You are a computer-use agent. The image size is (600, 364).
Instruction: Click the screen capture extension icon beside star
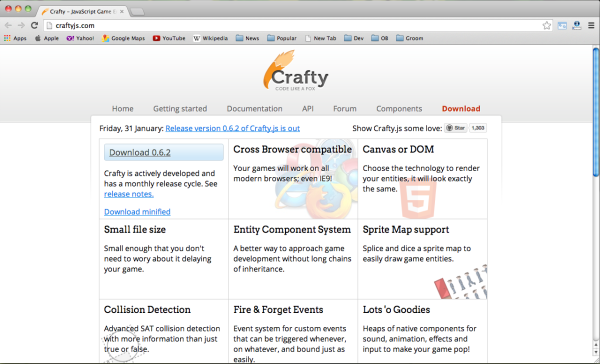pyautogui.click(x=562, y=26)
